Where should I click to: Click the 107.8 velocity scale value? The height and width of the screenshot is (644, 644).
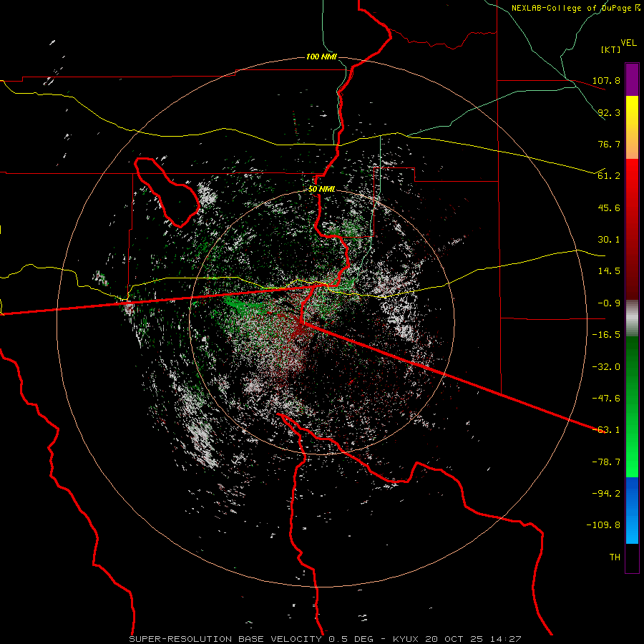click(x=606, y=80)
